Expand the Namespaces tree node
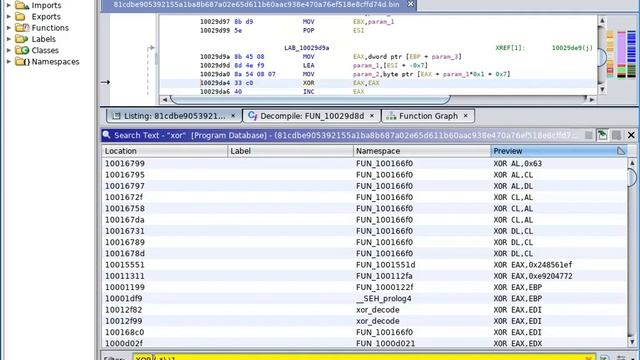Screen dimensions: 640x360 coord(9,62)
